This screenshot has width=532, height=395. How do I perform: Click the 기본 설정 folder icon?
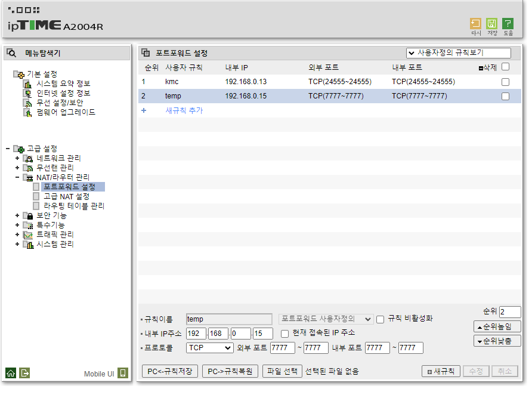click(19, 74)
